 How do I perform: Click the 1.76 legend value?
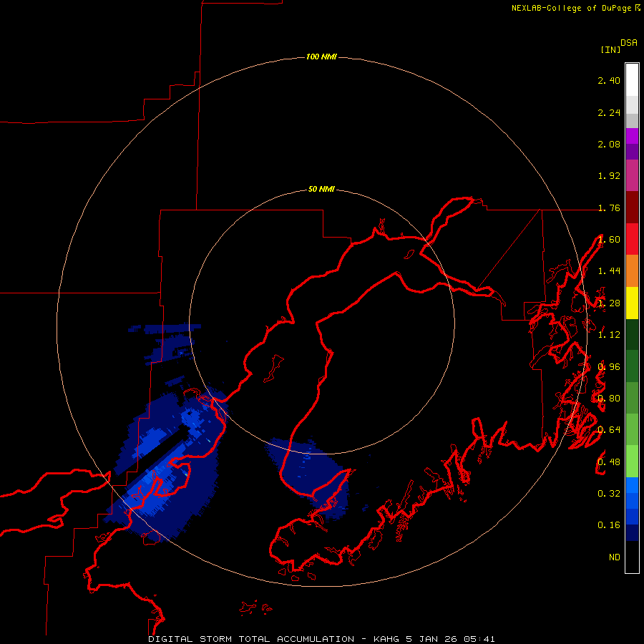tap(609, 208)
